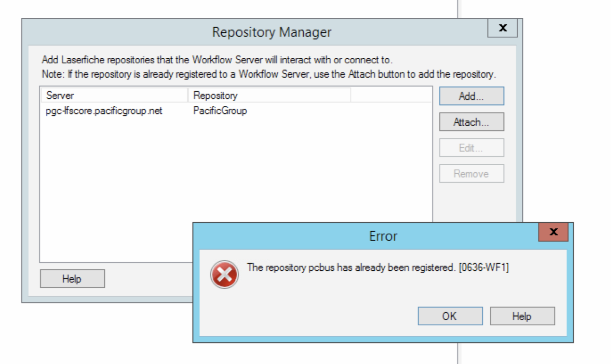The width and height of the screenshot is (611, 364).
Task: Click Help in the Error dialog
Action: pos(522,316)
